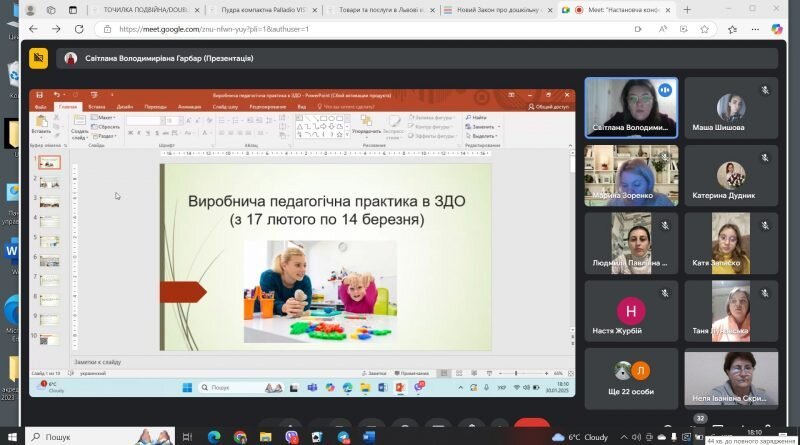Open a new browser tab with plus button

click(x=687, y=10)
